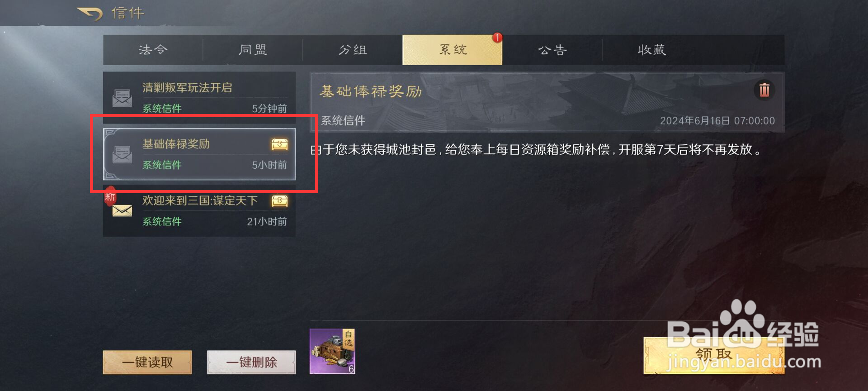
Task: Open the 清剿叛军玩法开启 mail
Action: point(199,97)
